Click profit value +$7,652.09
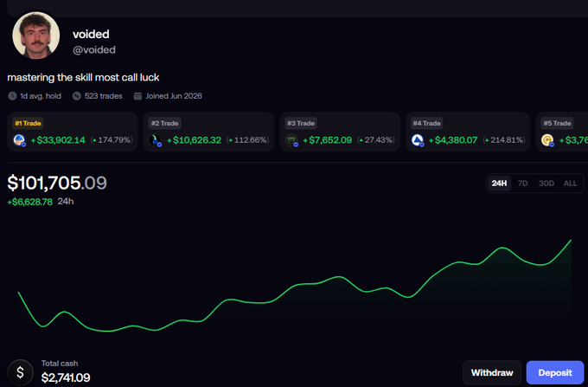Image resolution: width=588 pixels, height=387 pixels. [328, 140]
